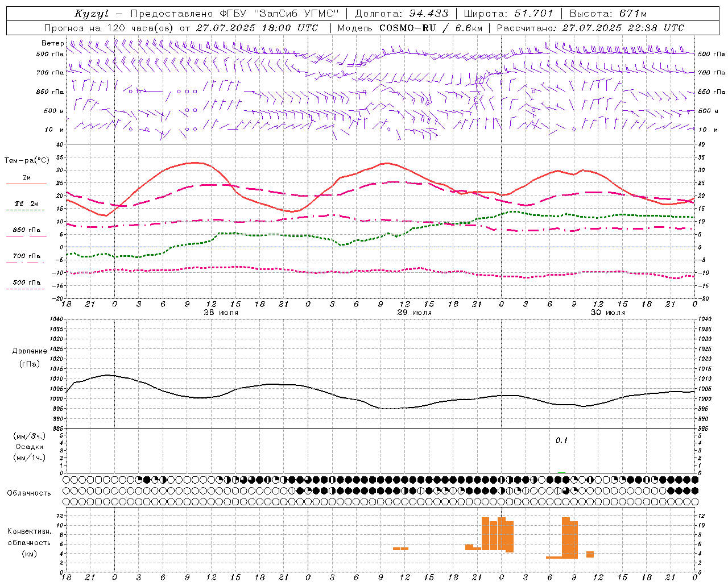Click the small orange bar on 29 июля midday
The image size is (728, 582).
[x=400, y=548]
